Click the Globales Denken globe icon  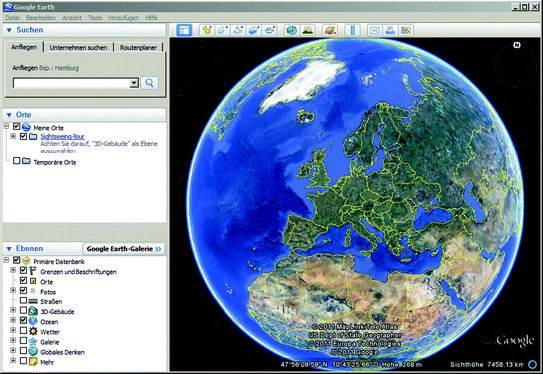pos(33,351)
